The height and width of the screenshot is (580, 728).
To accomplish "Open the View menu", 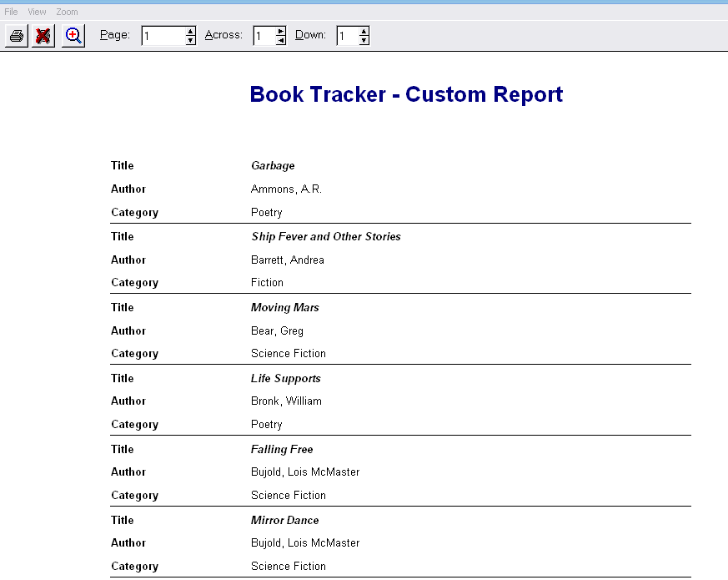I will click(x=37, y=12).
